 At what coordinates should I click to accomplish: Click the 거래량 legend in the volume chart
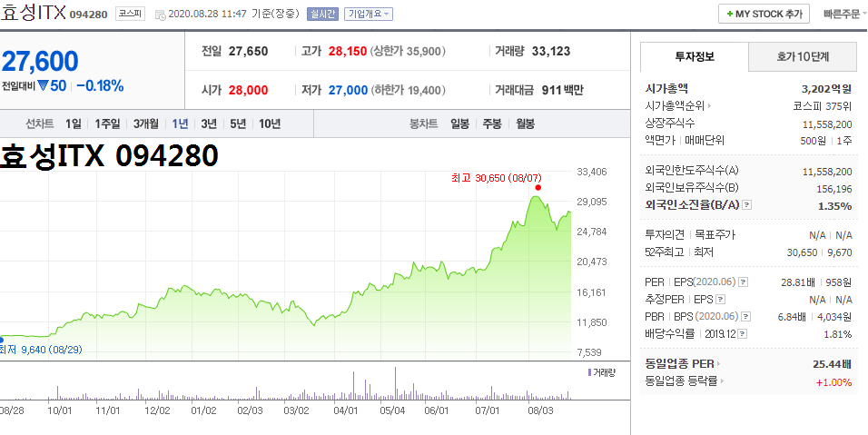(601, 372)
